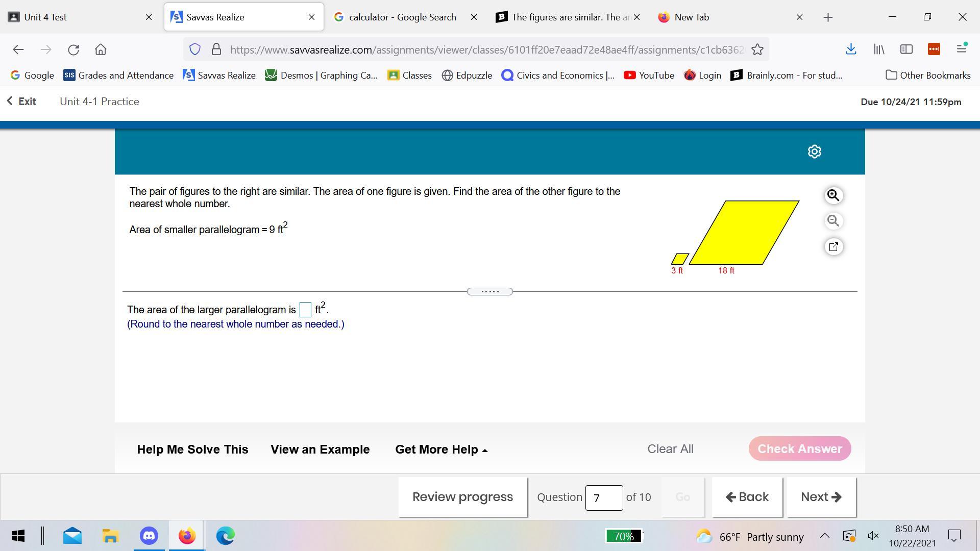Switch to the calculator - Google Search tab

(x=402, y=17)
